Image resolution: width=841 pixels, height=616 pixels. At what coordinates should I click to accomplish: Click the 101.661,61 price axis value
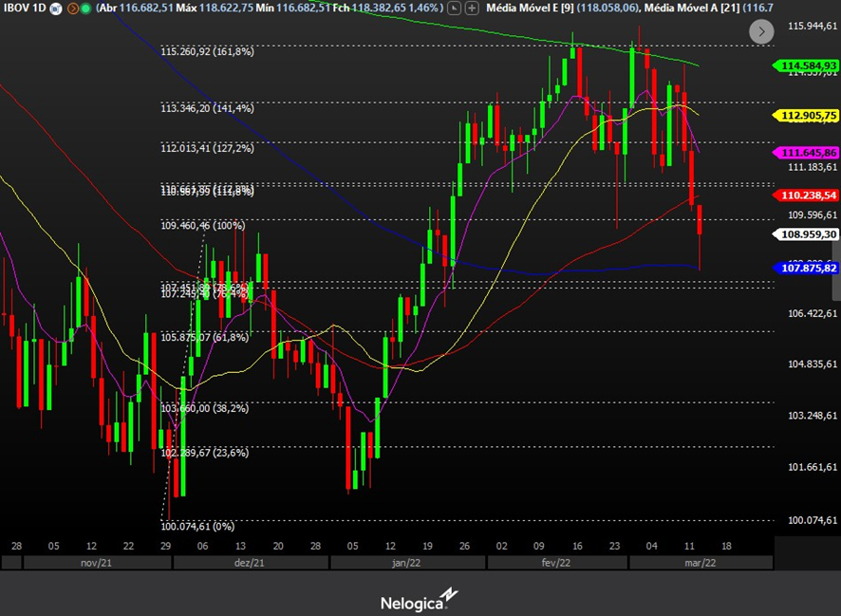(x=812, y=468)
